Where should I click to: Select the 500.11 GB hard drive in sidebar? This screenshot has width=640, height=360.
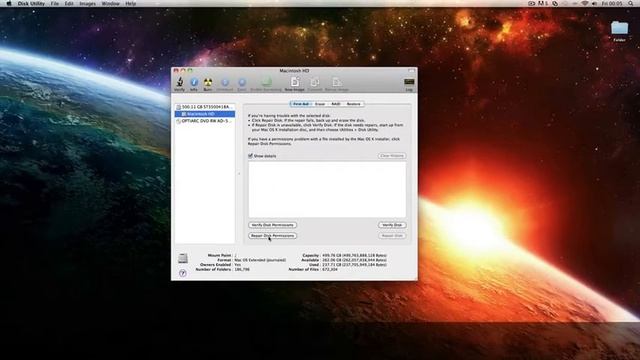point(205,107)
